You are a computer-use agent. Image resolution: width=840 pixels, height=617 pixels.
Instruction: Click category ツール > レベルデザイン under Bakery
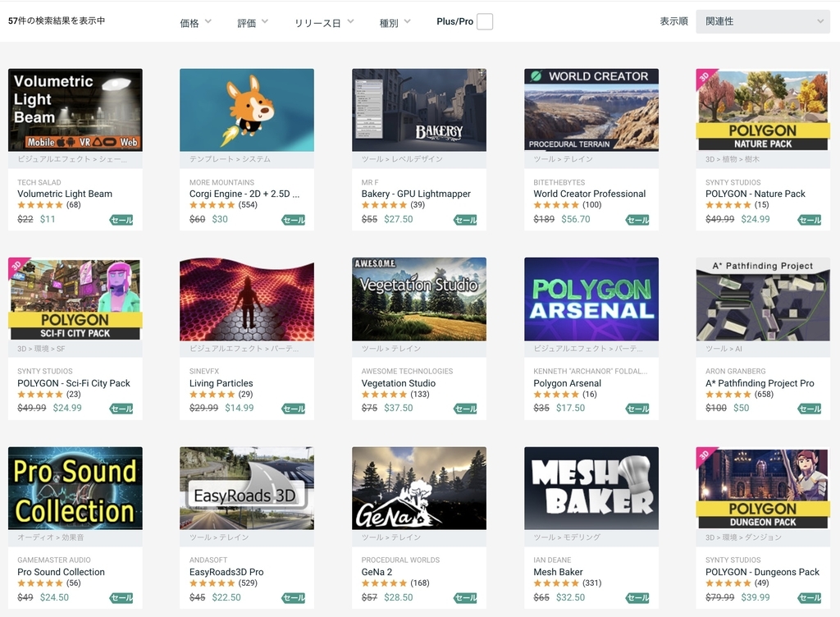(x=402, y=159)
